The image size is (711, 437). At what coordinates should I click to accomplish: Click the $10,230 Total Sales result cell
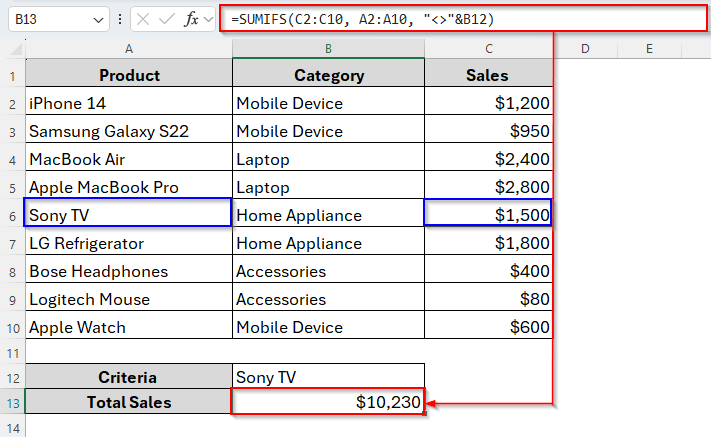click(x=328, y=402)
